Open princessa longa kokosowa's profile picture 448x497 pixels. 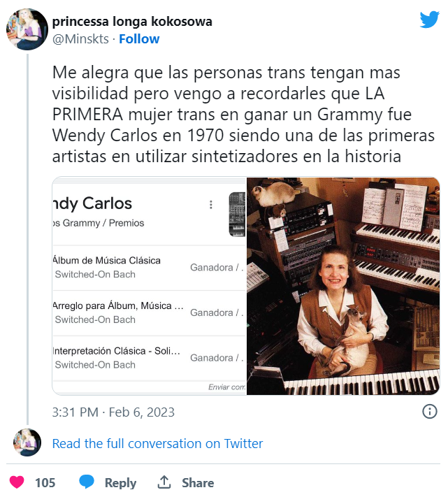(27, 30)
